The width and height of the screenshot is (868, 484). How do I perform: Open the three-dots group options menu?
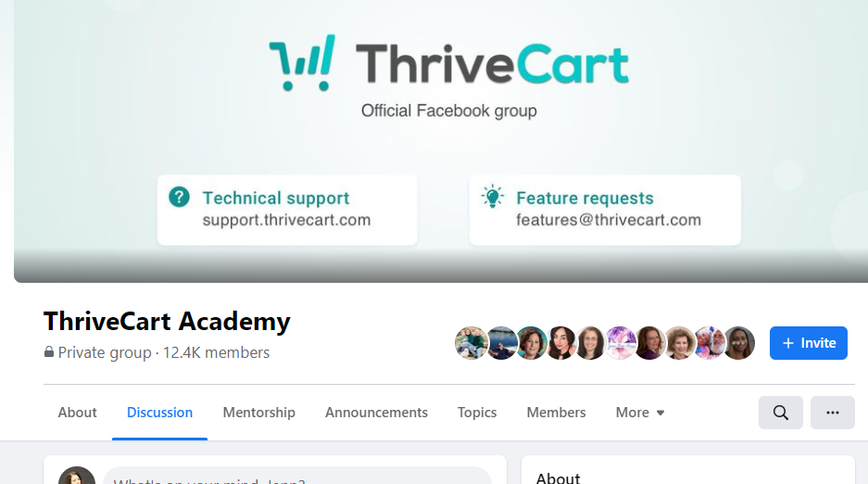tap(833, 413)
